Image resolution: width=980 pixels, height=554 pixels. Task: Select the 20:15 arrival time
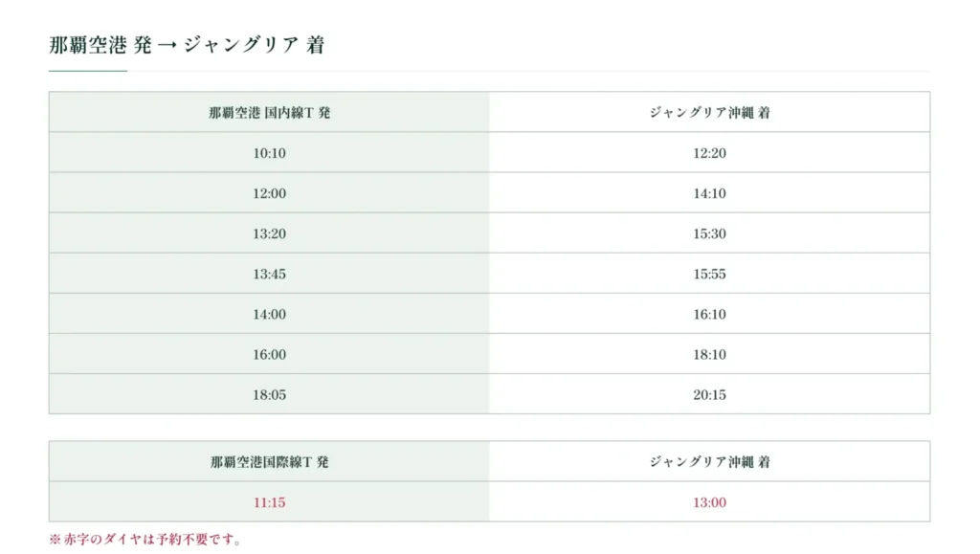point(709,395)
